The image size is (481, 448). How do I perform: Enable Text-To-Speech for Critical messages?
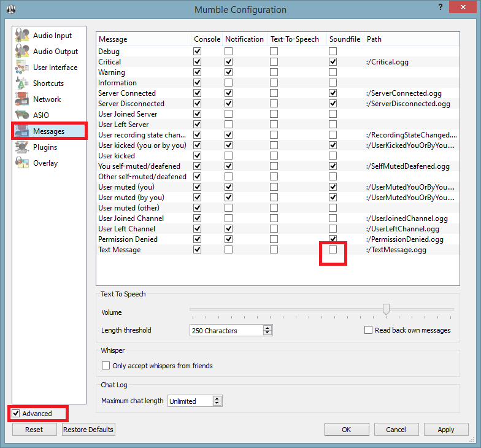[x=274, y=61]
